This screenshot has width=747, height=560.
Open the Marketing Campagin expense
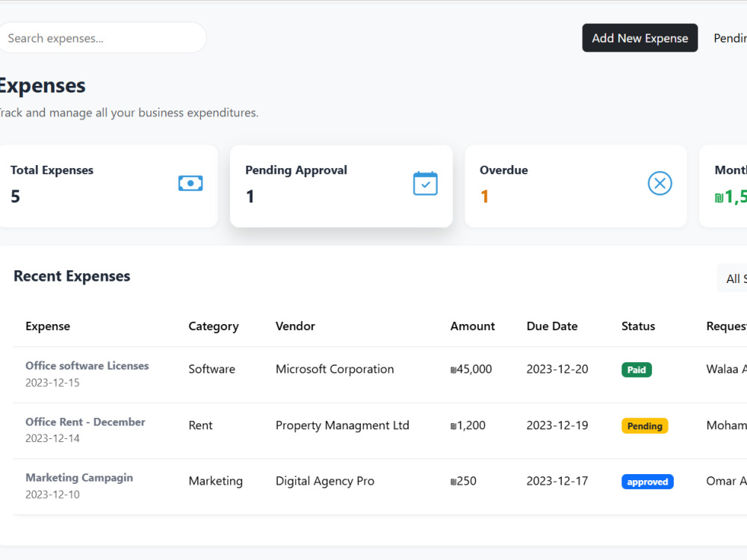(x=79, y=478)
